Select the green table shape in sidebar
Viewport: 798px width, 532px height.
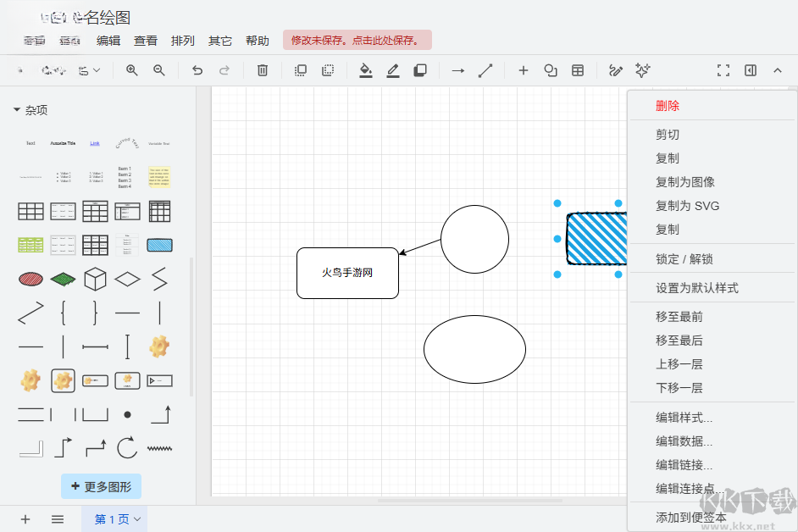[31, 245]
